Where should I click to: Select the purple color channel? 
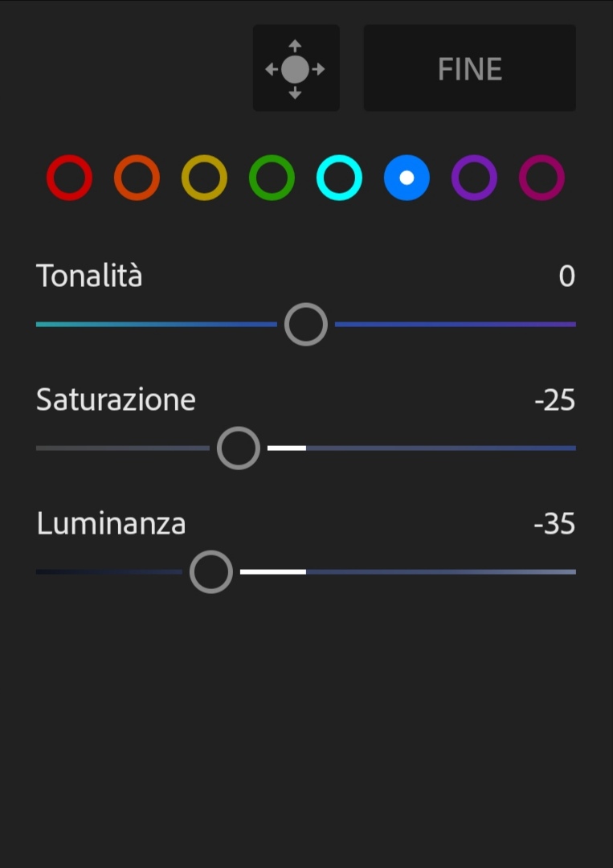pos(474,178)
